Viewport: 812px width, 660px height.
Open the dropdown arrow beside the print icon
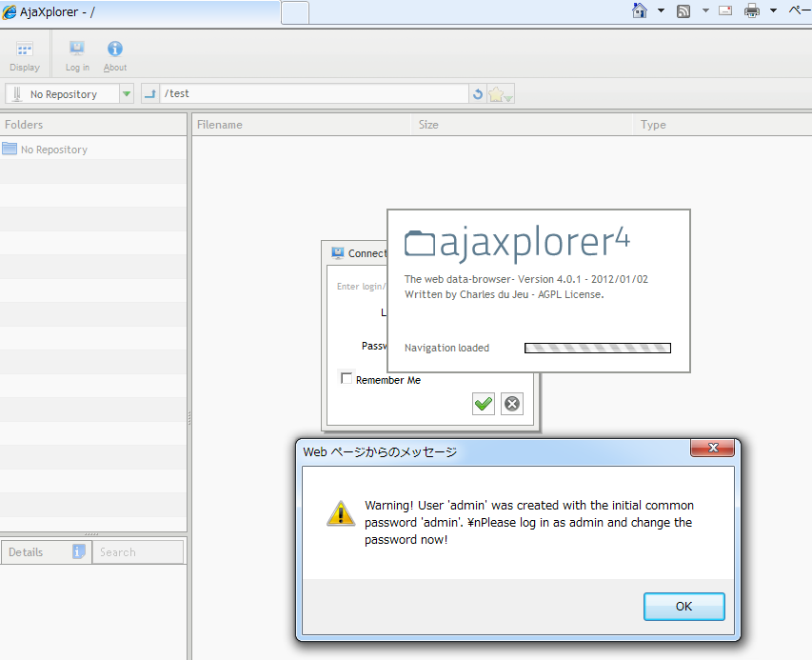[773, 10]
